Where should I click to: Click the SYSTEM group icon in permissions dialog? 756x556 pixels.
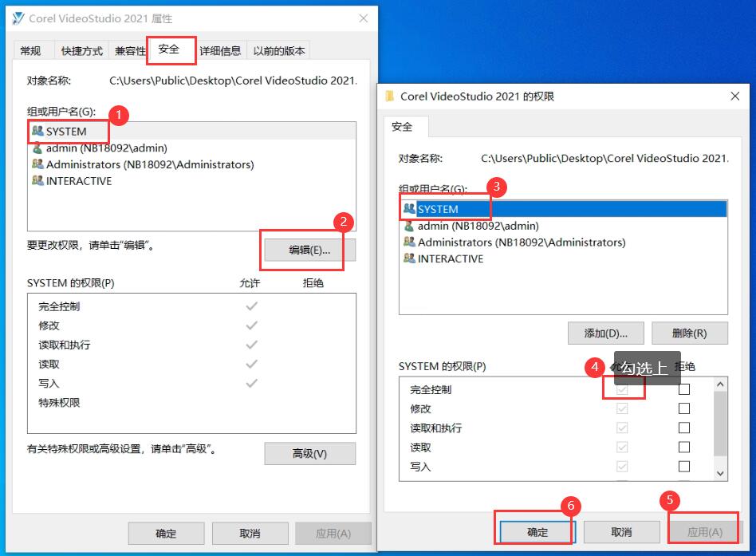(x=409, y=208)
